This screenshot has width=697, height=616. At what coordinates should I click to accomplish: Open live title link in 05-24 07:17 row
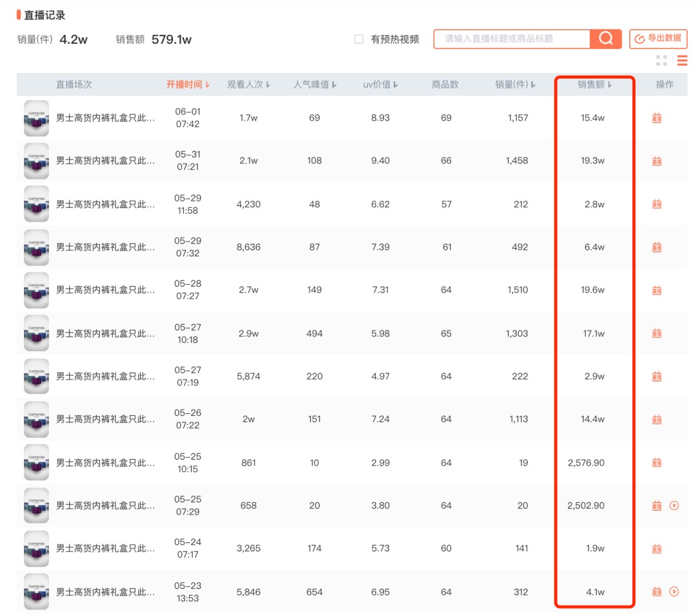[x=105, y=548]
